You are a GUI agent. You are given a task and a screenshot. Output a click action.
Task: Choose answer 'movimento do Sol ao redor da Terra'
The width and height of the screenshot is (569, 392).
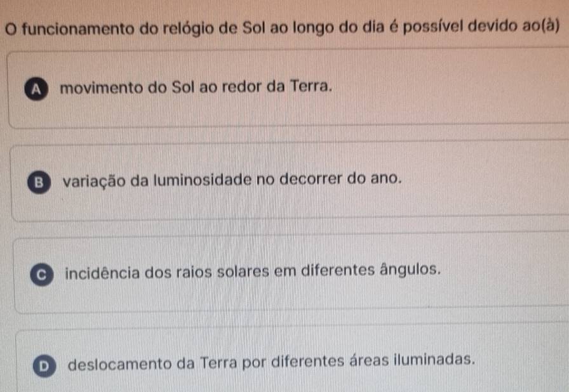pos(196,86)
